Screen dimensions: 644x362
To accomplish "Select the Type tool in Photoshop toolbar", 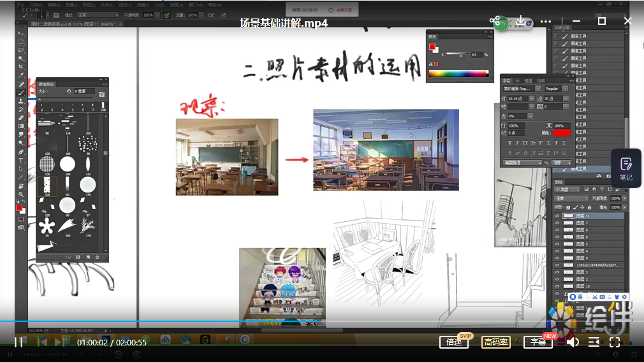I will [21, 160].
